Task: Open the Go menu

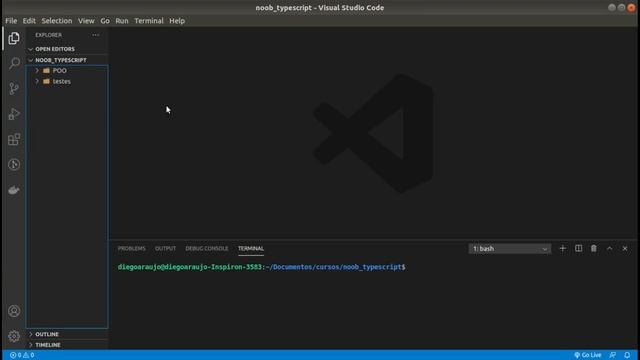Action: (105, 21)
